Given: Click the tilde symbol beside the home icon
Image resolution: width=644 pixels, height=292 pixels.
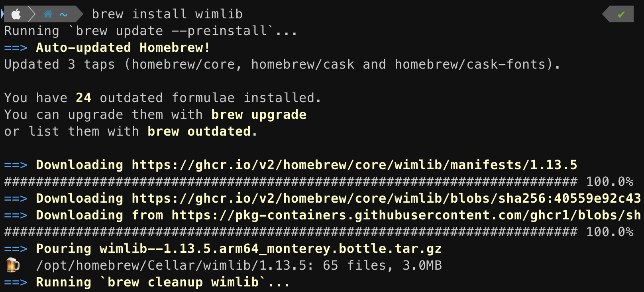Looking at the screenshot, I should (x=62, y=14).
